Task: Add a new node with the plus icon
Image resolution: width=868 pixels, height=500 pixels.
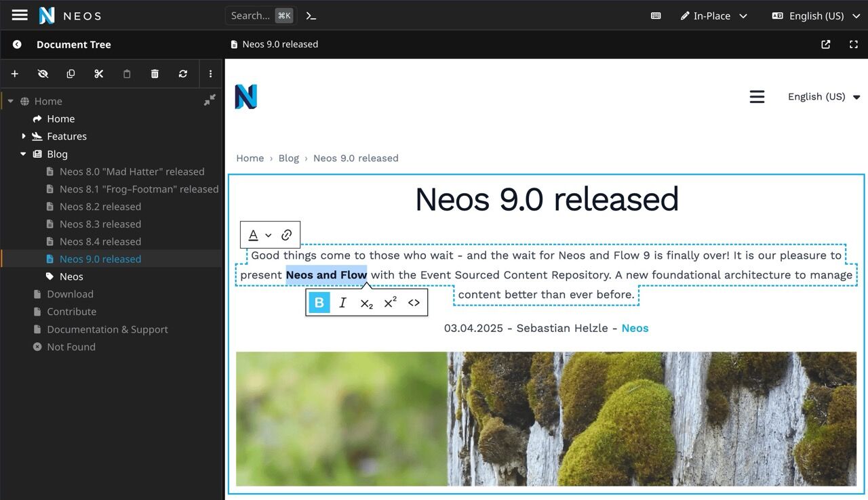Action: 15,74
